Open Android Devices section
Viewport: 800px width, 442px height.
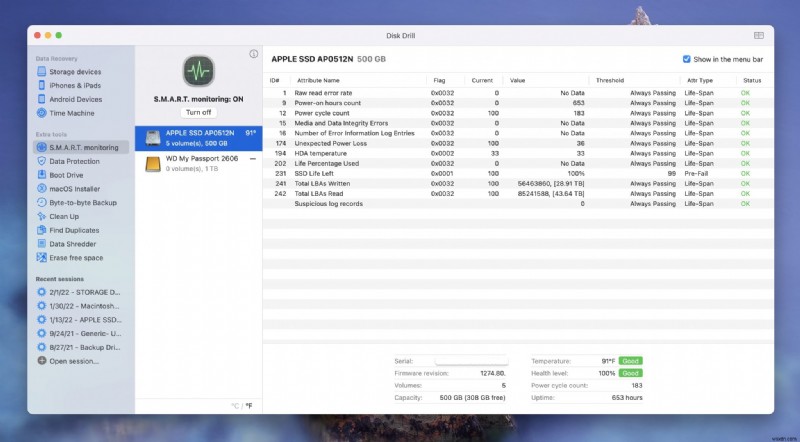[76, 99]
